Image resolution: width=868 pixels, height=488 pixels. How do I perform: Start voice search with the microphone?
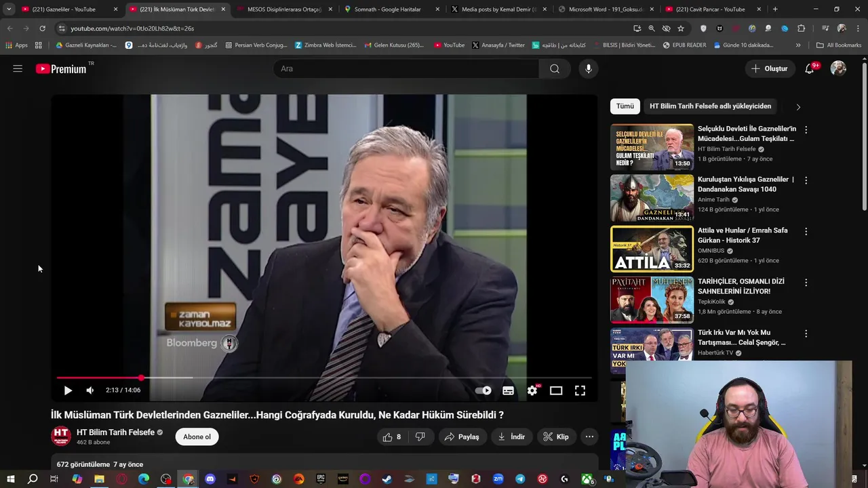click(x=589, y=68)
